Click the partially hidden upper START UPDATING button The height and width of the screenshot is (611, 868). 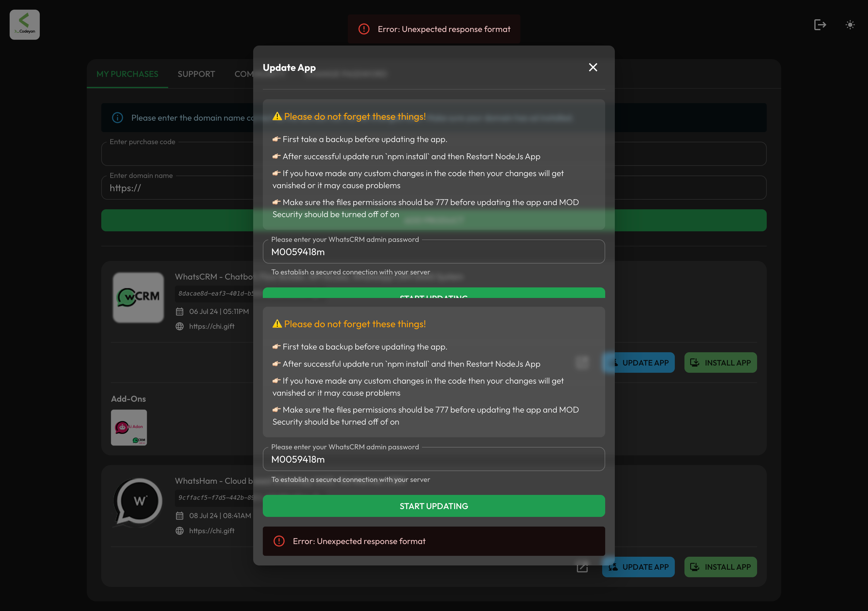[434, 293]
